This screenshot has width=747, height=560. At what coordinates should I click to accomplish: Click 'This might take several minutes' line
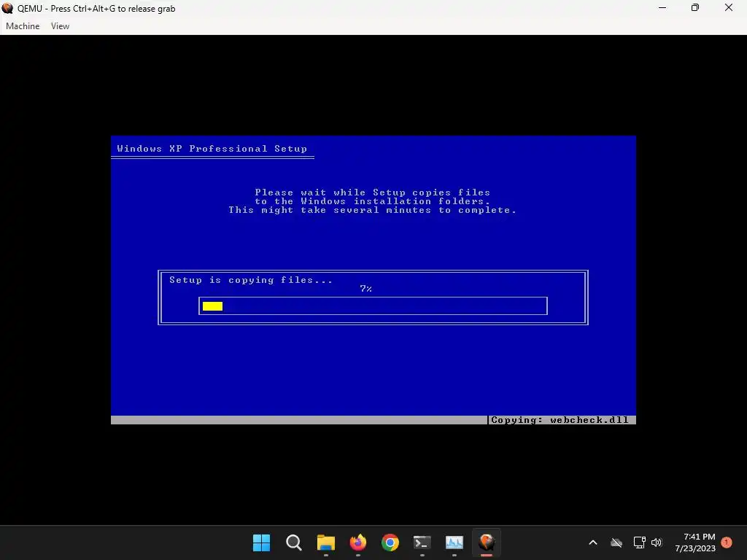[x=373, y=210]
